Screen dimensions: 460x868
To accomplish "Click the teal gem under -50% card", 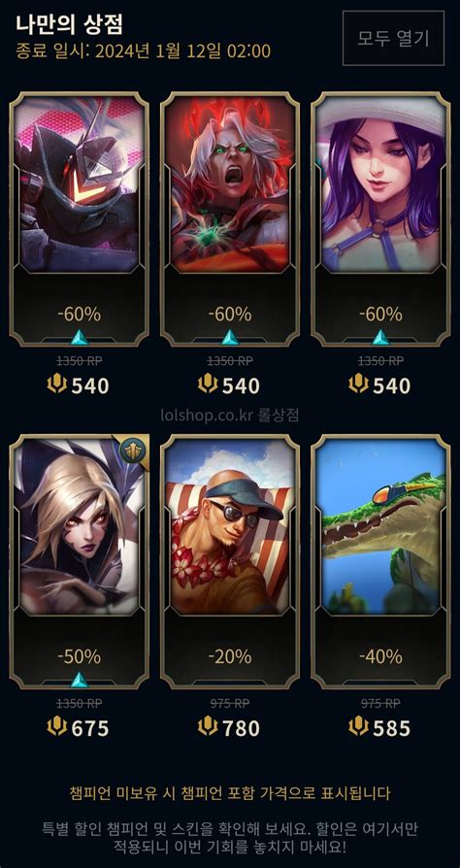I will click(x=80, y=680).
